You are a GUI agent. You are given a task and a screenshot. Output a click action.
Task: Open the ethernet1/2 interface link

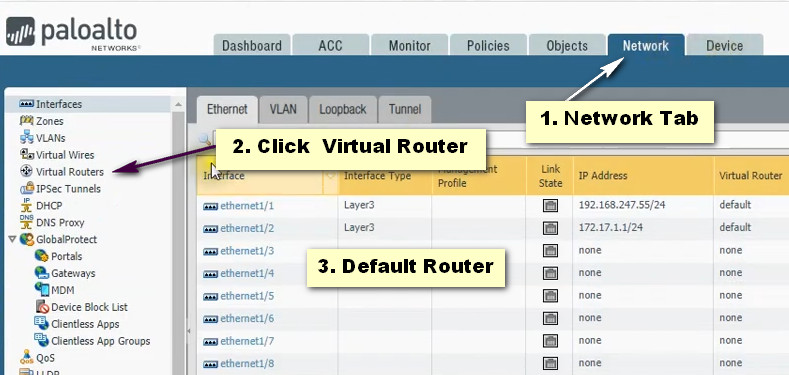point(247,229)
